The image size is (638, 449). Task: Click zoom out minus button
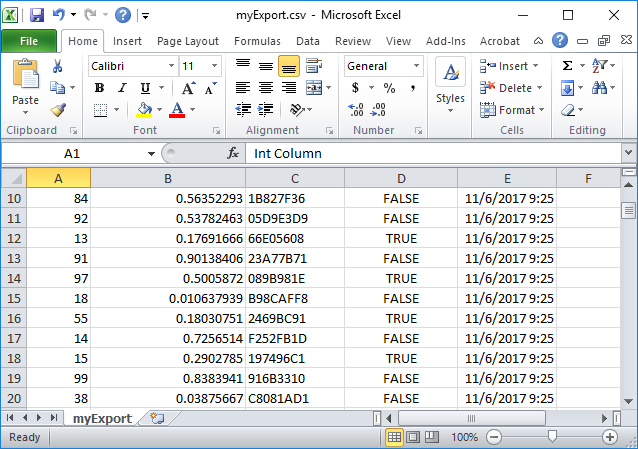(494, 437)
